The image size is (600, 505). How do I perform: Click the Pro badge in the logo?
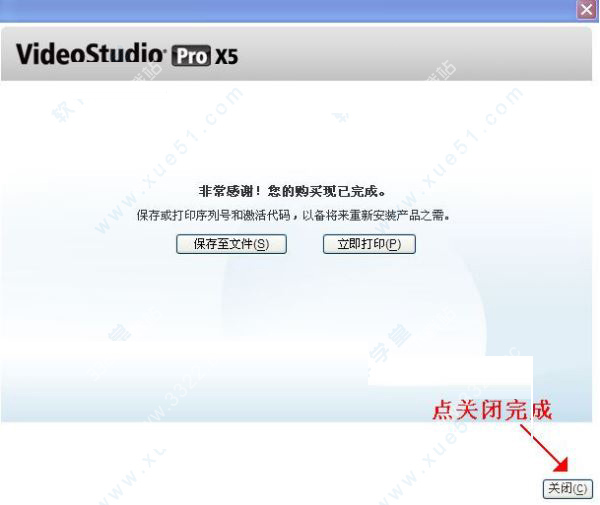[x=191, y=56]
